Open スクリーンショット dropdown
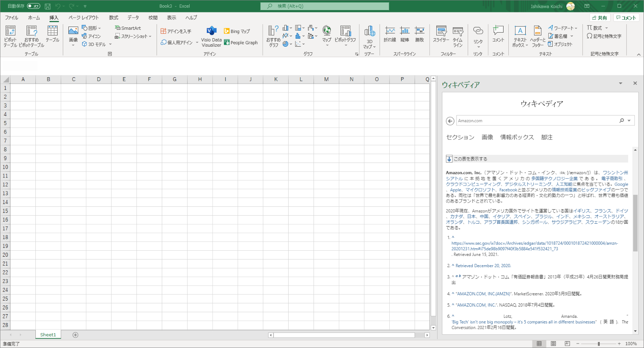The width and height of the screenshot is (644, 348). 133,36
